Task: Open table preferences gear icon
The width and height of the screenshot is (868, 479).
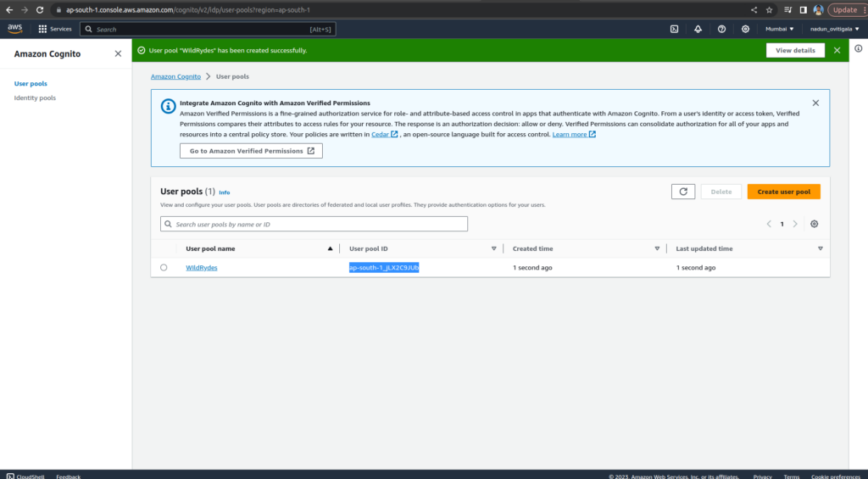Action: [815, 225]
